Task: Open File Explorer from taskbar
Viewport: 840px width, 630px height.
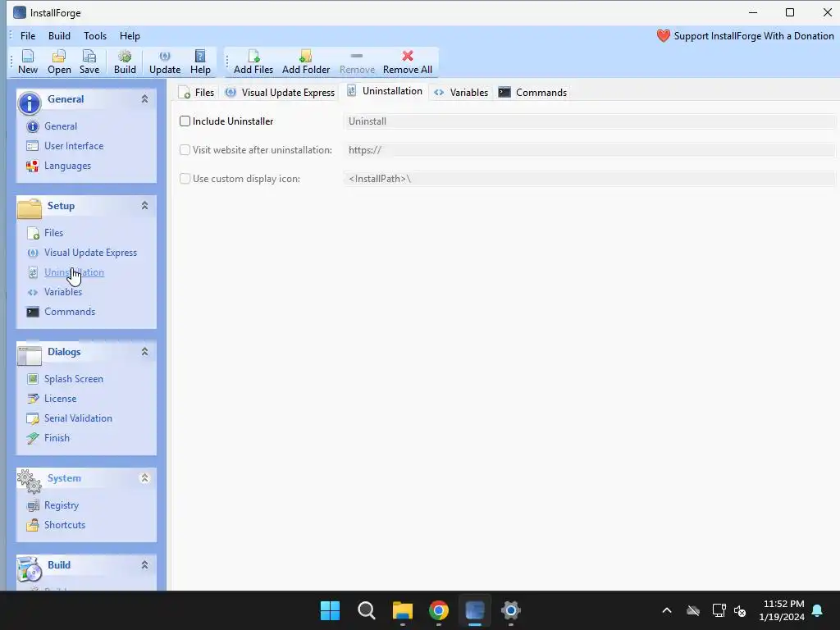Action: [x=402, y=610]
